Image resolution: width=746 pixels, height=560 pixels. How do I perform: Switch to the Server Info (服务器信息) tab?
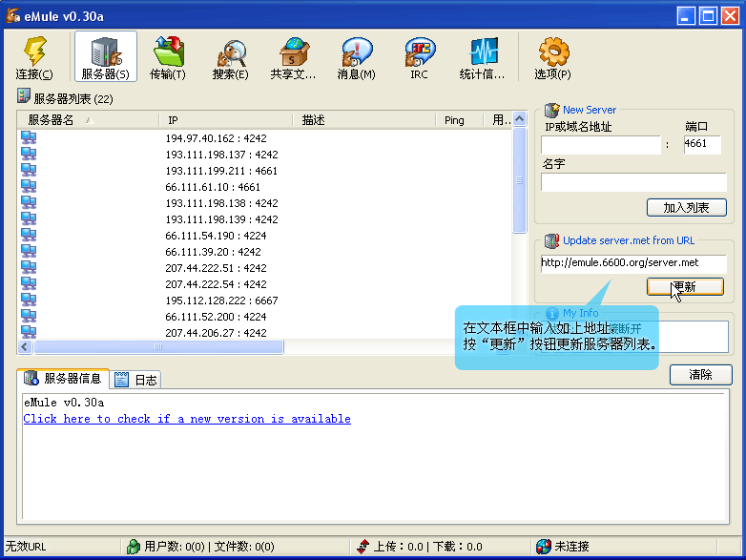pyautogui.click(x=63, y=378)
